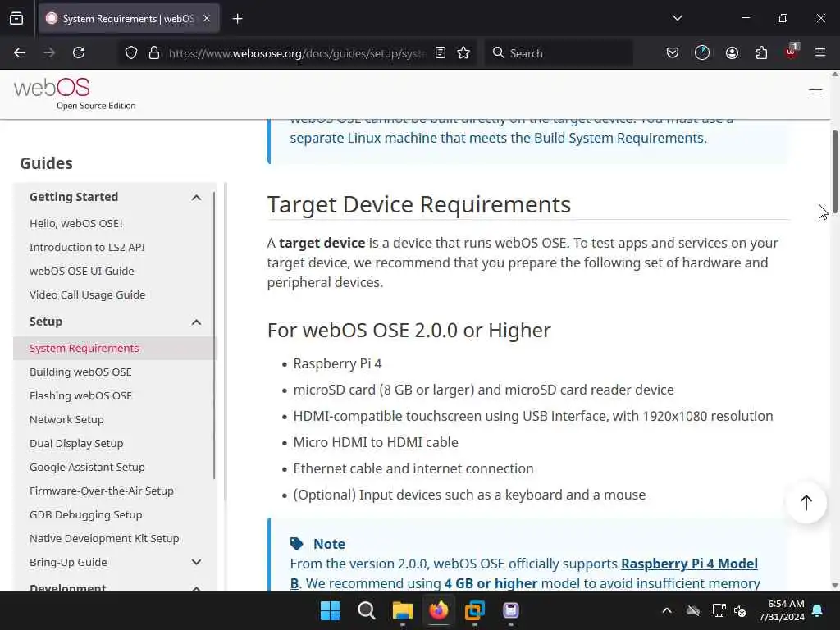
Task: Open Firefox View tab list icon
Action: (16, 19)
